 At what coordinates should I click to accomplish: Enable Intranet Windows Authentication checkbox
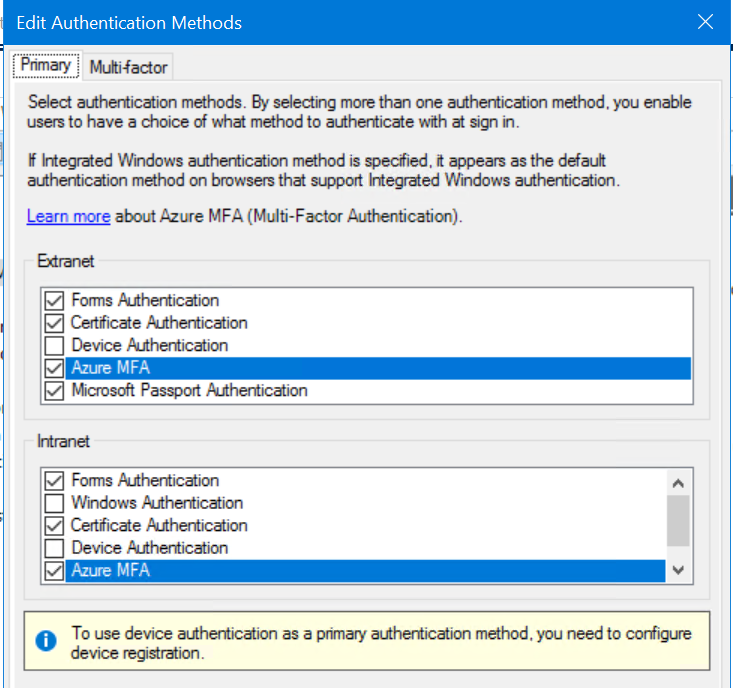coord(54,503)
